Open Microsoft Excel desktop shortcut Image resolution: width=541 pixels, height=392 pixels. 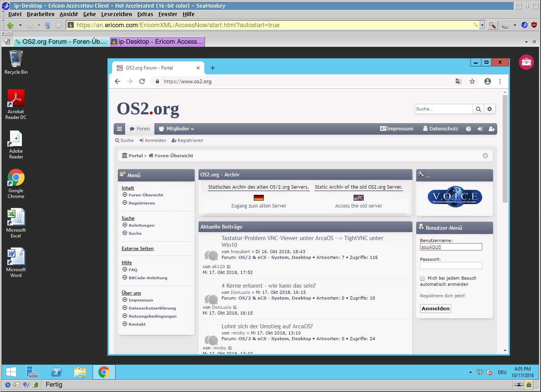coord(16,223)
